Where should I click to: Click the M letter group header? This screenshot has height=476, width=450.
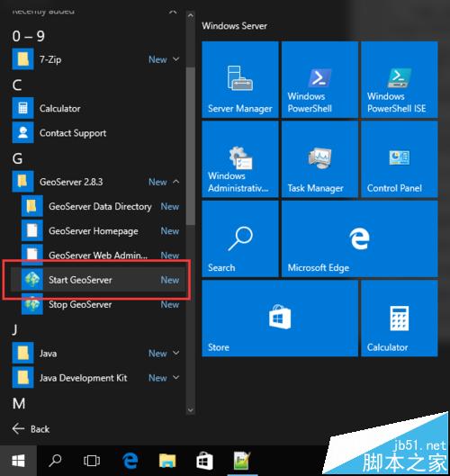pyautogui.click(x=19, y=403)
